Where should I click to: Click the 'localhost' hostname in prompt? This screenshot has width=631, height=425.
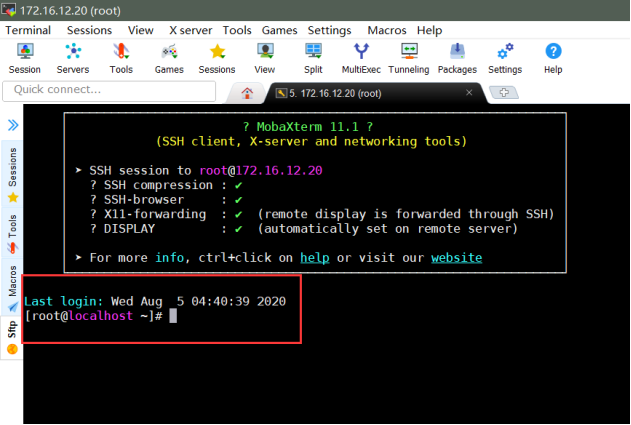click(101, 316)
